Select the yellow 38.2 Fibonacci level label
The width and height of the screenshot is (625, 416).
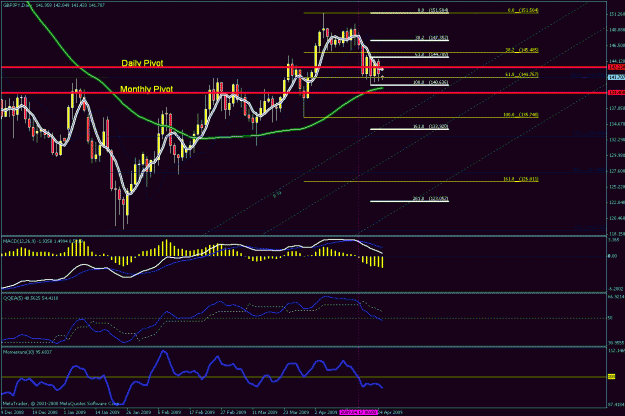(x=522, y=50)
